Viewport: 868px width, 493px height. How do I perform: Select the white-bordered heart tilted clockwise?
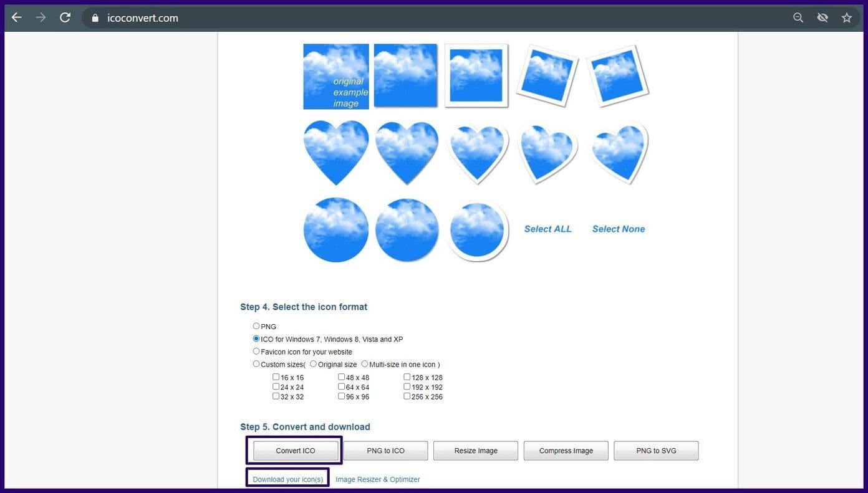point(547,153)
